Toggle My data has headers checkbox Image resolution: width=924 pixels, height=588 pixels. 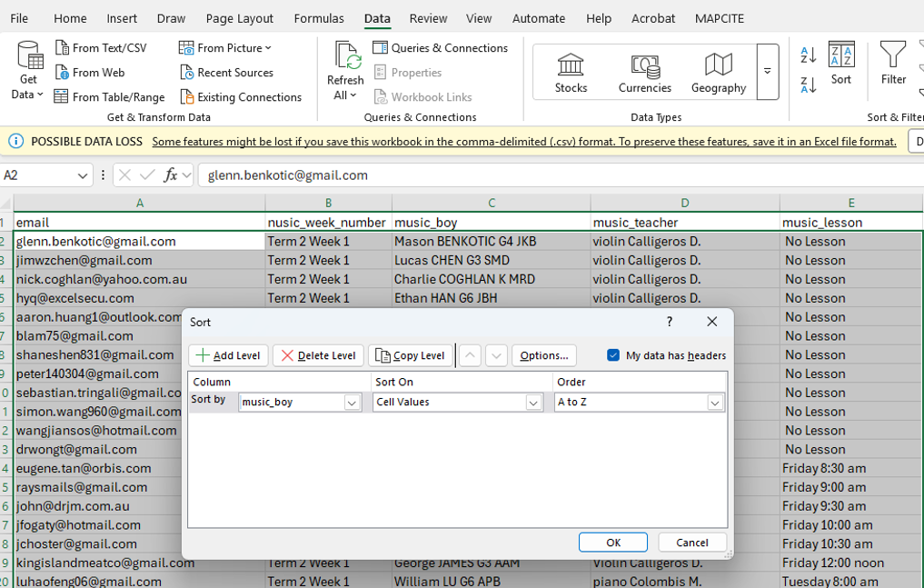(613, 355)
